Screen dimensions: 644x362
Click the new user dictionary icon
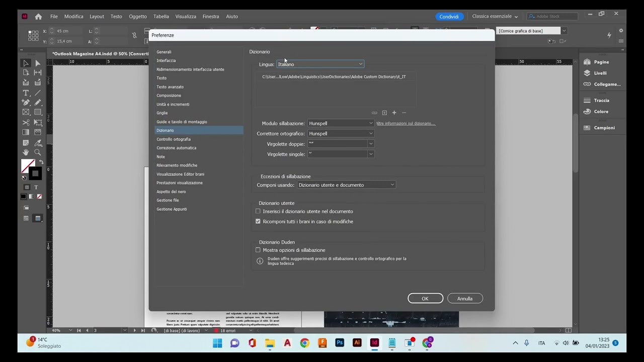pos(384,113)
